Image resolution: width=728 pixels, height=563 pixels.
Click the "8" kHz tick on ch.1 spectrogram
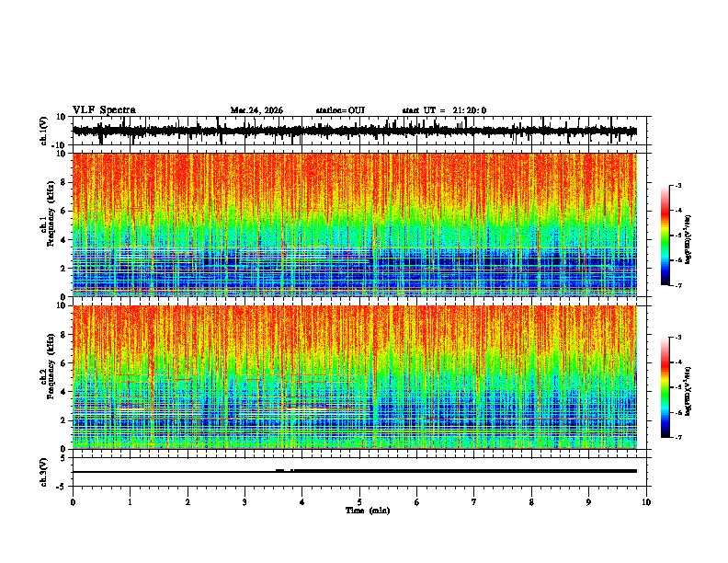point(63,182)
